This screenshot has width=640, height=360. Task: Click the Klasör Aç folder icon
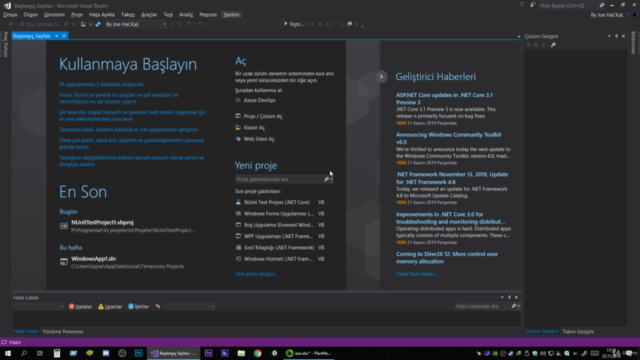pos(238,128)
